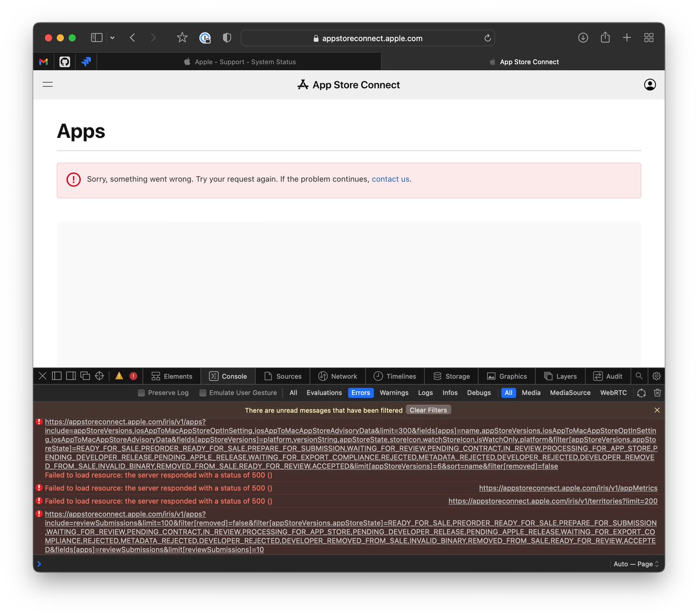Detach inspector into separate window
The height and width of the screenshot is (616, 698).
(85, 376)
